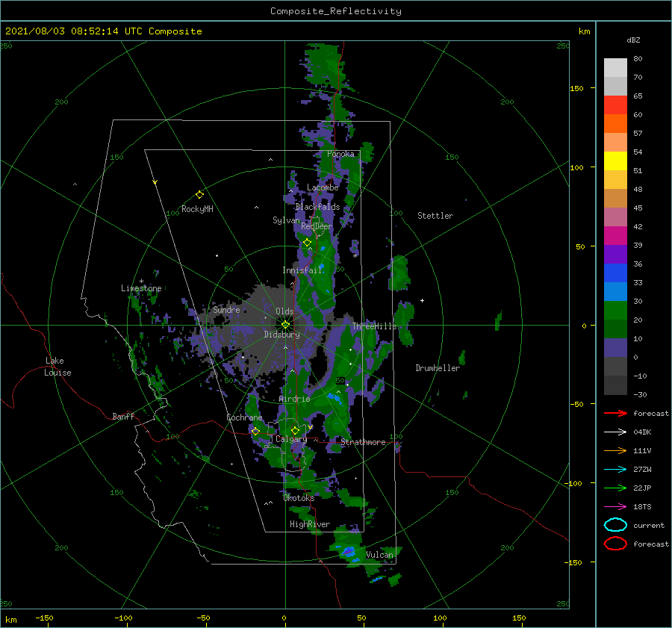The width and height of the screenshot is (672, 628).
Task: Click the Strathmore city label
Action: 363,442
